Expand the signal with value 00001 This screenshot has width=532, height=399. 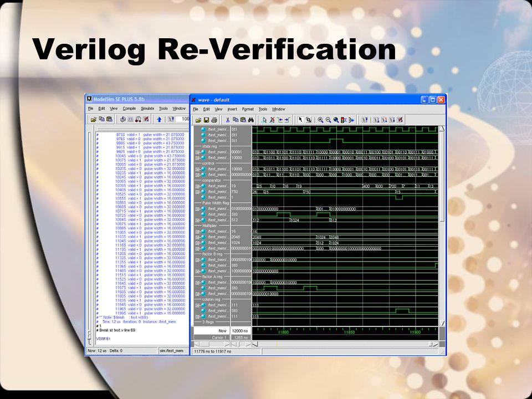click(x=197, y=152)
